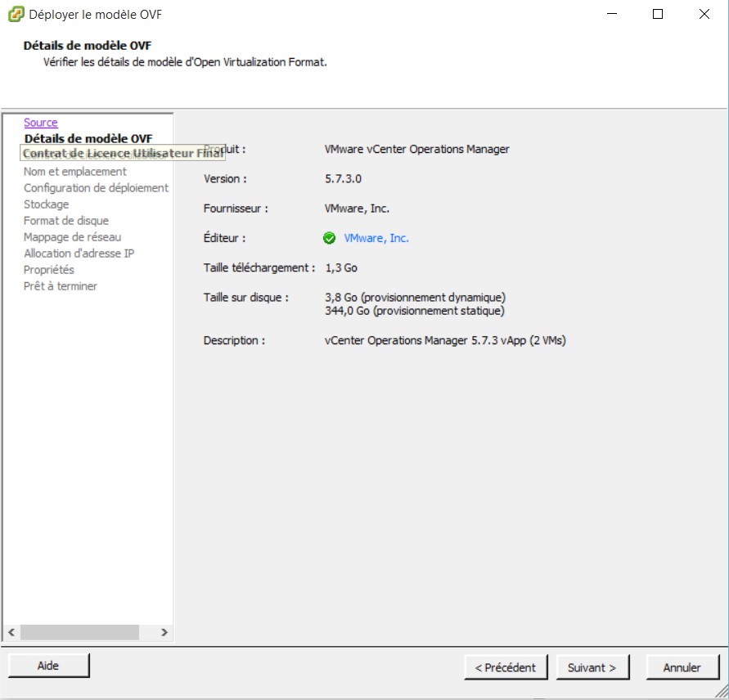Click 344,0 Go provisionnement statique text

pos(415,311)
